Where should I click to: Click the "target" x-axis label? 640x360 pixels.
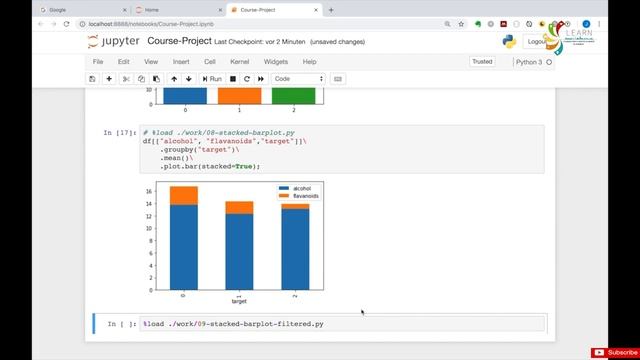tap(239, 301)
